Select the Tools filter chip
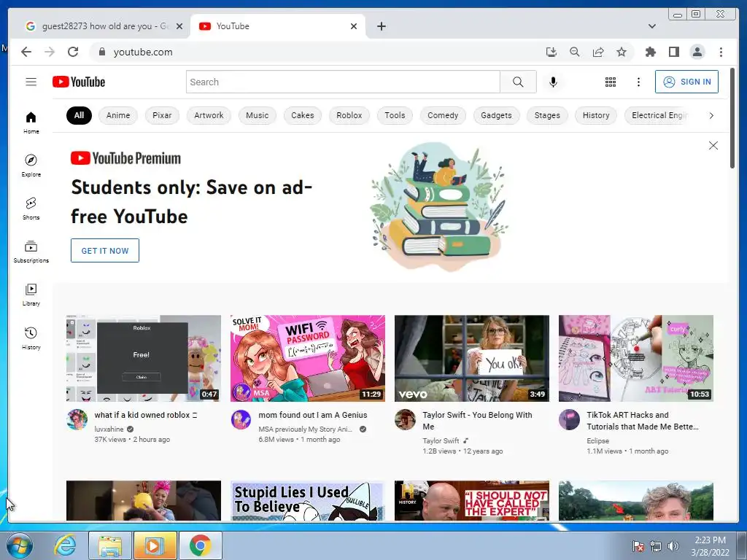Image resolution: width=747 pixels, height=560 pixels. coord(395,115)
